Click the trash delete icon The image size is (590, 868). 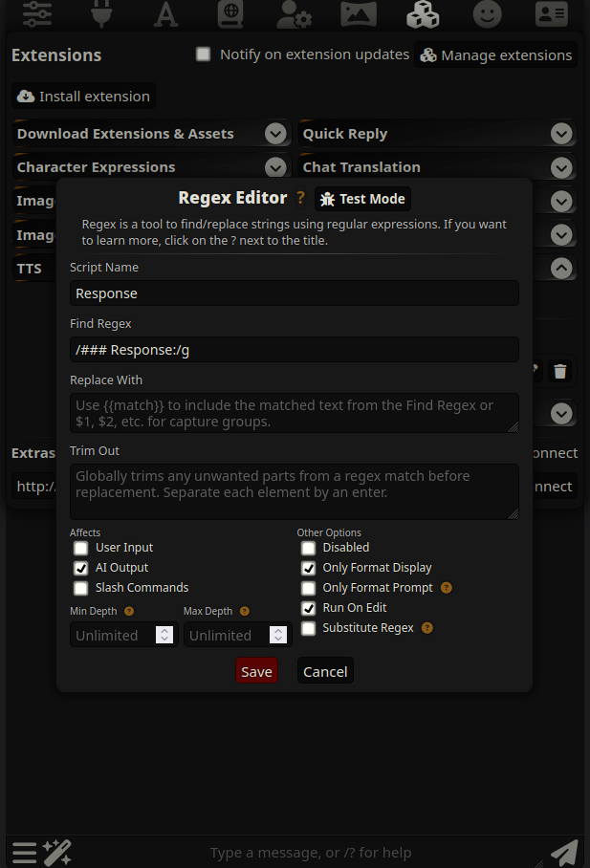(560, 371)
